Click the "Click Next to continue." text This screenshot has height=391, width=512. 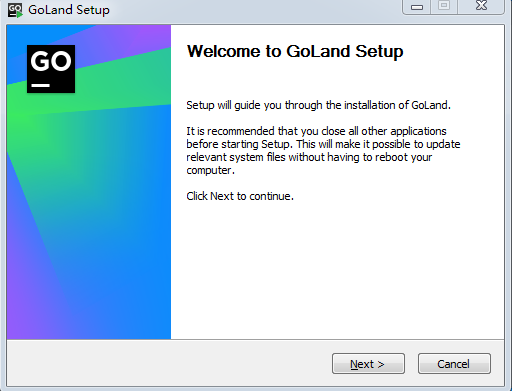pos(240,196)
